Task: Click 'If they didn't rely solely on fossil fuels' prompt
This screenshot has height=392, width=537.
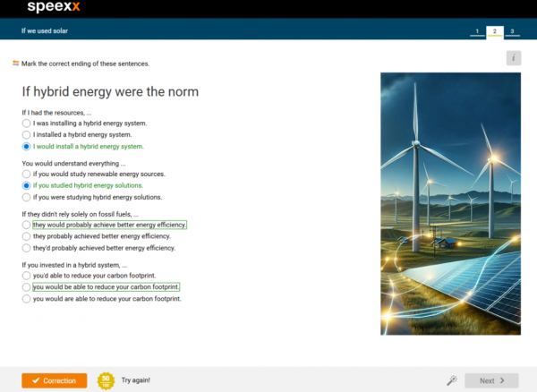Action: [81, 214]
